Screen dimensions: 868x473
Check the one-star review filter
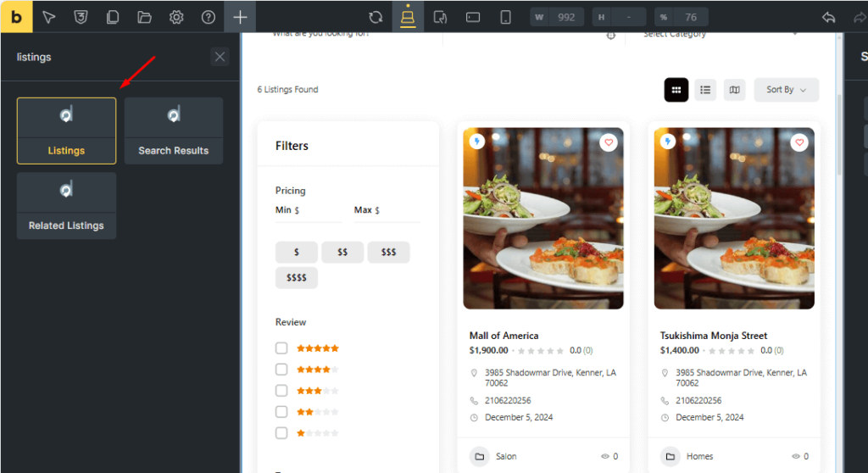[281, 432]
